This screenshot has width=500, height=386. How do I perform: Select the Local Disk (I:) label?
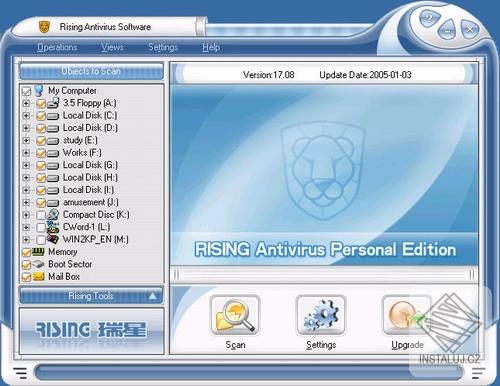[x=88, y=190]
